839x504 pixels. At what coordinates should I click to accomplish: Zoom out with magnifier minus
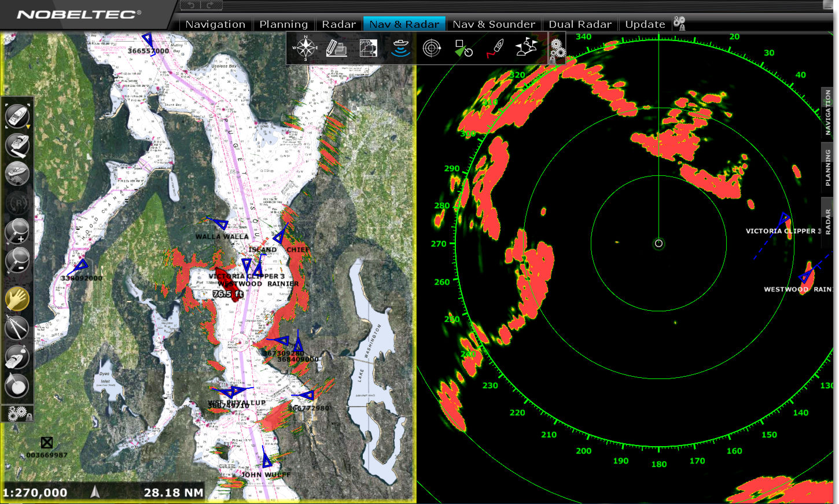coord(17,260)
